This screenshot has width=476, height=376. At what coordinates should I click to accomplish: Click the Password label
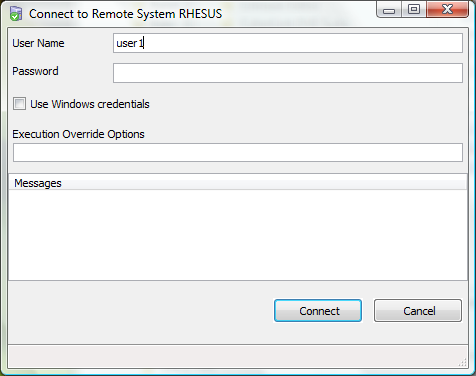(35, 71)
